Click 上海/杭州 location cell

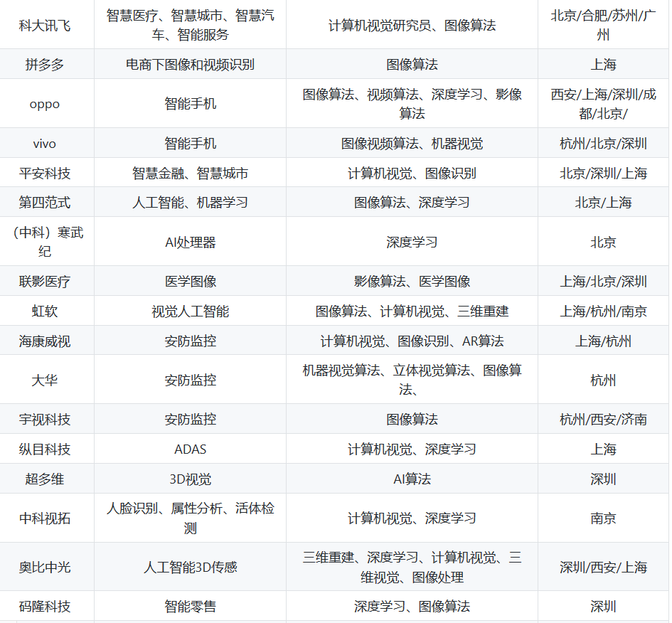(x=603, y=341)
